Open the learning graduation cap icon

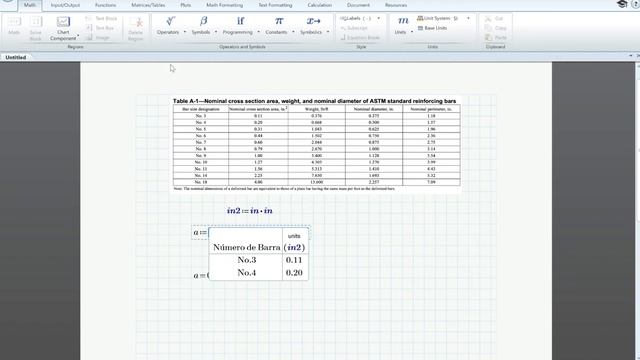pyautogui.click(x=622, y=4)
